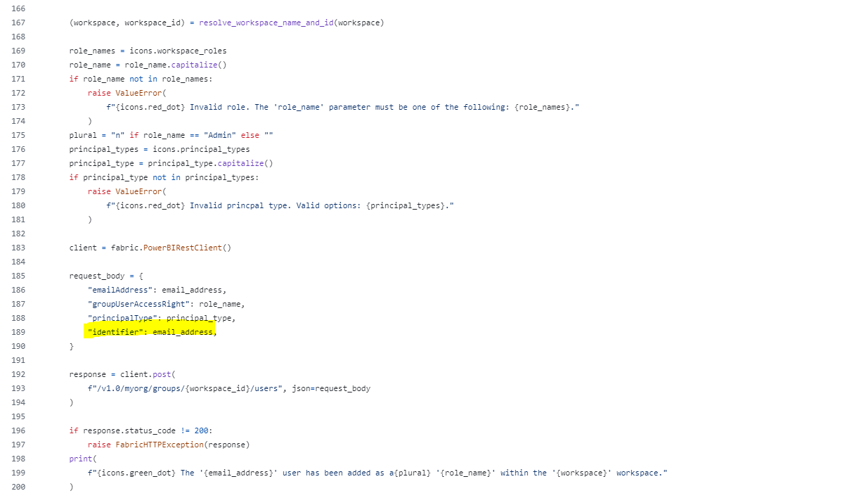Click 'if principal_type not in principal_types:'
Image resolution: width=868 pixels, height=498 pixels.
(x=164, y=177)
